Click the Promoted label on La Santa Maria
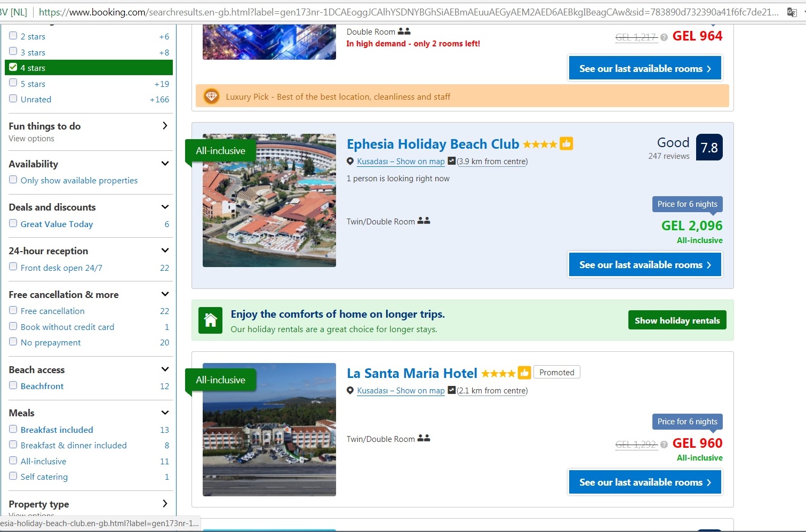Screen dimensions: 806x532 click(x=557, y=373)
